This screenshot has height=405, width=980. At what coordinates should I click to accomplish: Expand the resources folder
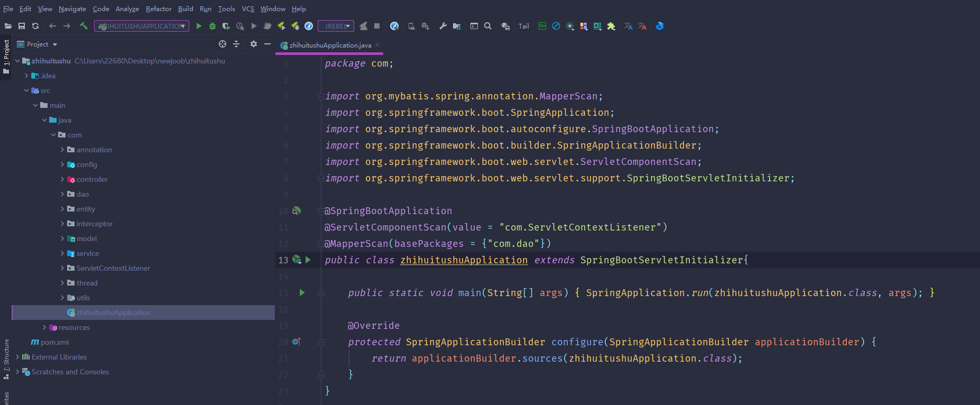44,327
